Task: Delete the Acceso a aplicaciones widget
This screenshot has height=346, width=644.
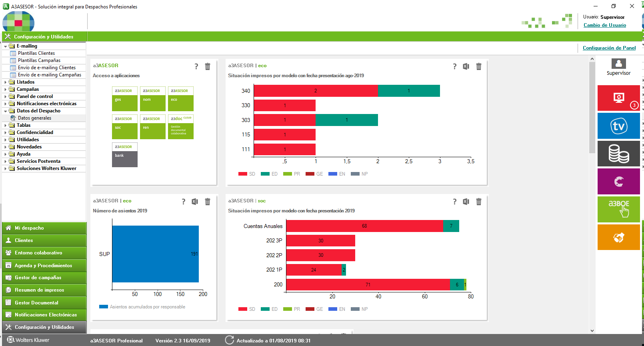Action: [x=208, y=66]
